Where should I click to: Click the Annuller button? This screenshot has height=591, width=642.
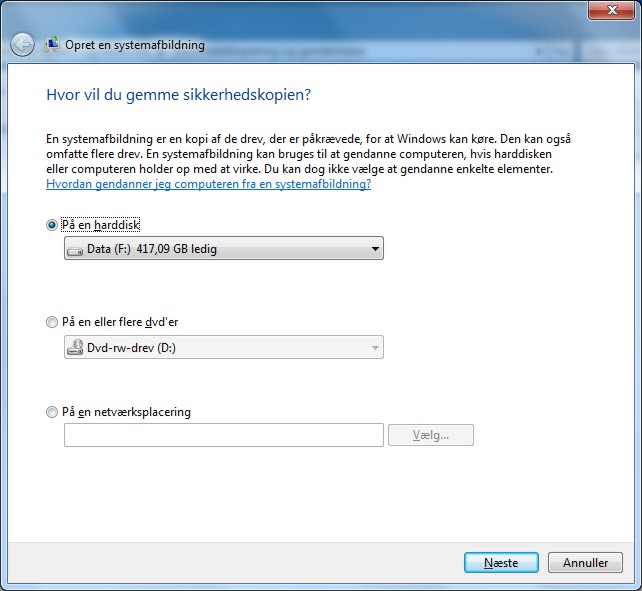[585, 563]
